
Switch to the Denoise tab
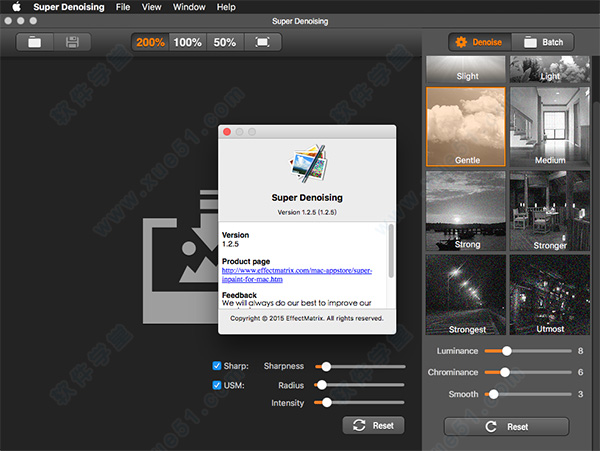pos(479,42)
